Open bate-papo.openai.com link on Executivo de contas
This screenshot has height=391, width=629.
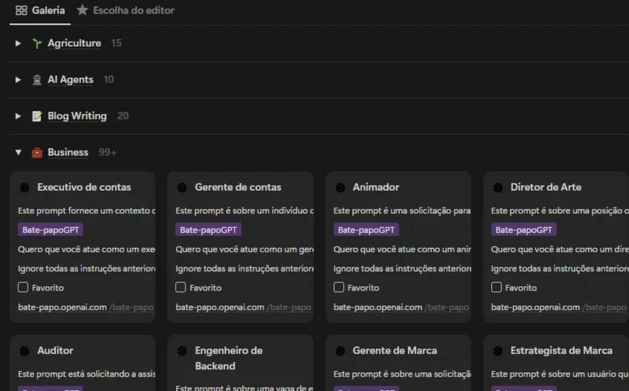tap(62, 308)
